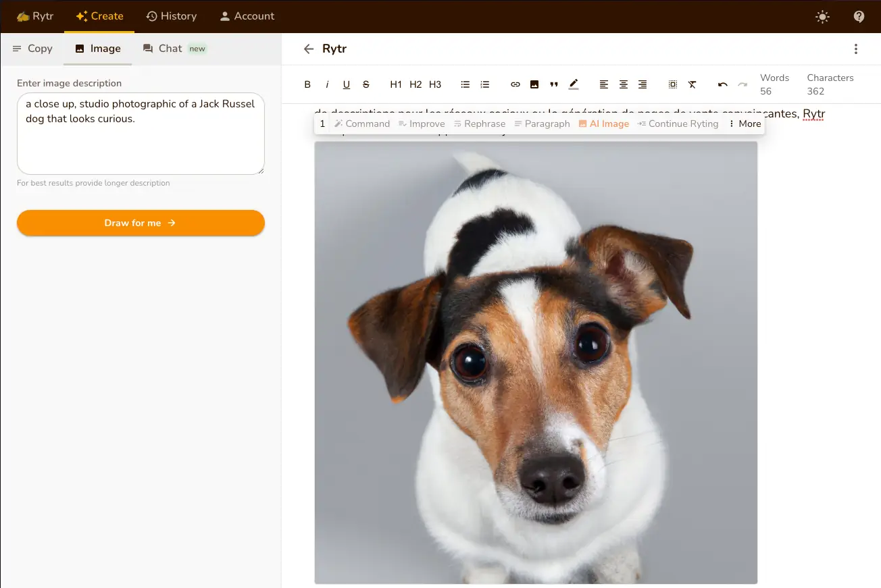This screenshot has height=588, width=881.
Task: Go back using the arrow beside Rytr title
Action: pyautogui.click(x=309, y=49)
